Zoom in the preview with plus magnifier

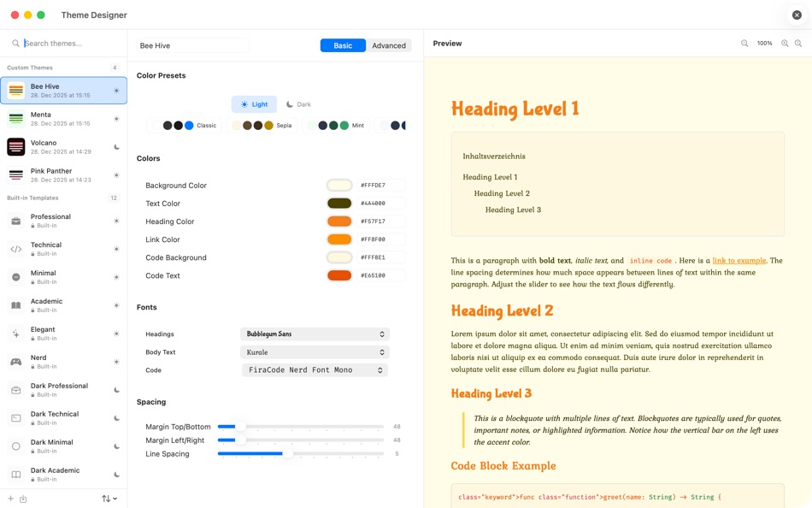(785, 44)
